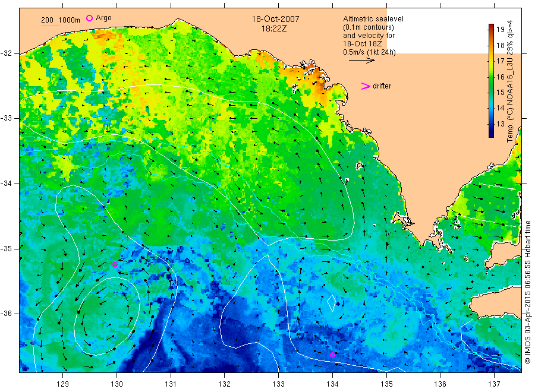
Task: Click the 'drifter' legend label
Action: click(x=382, y=86)
